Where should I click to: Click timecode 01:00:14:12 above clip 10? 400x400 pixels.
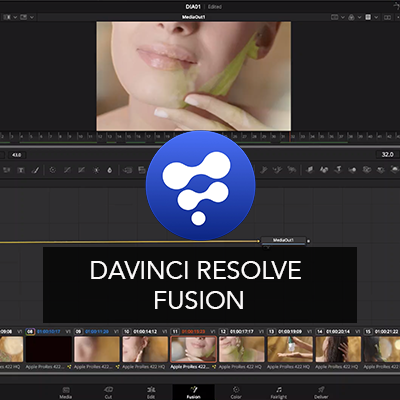coord(145,331)
